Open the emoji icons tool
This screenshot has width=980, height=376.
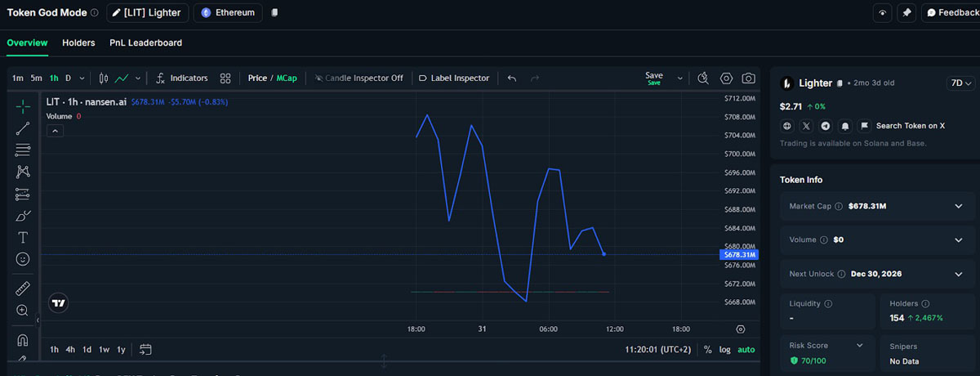pyautogui.click(x=23, y=259)
